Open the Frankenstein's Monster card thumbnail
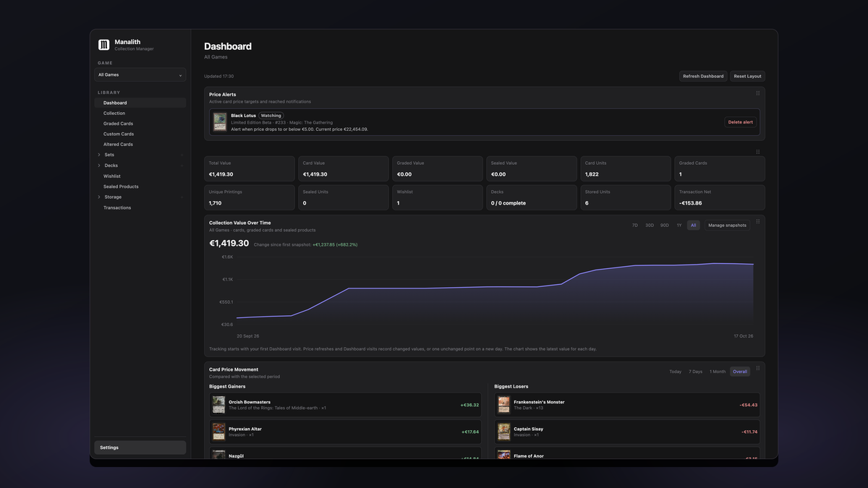 click(x=503, y=405)
